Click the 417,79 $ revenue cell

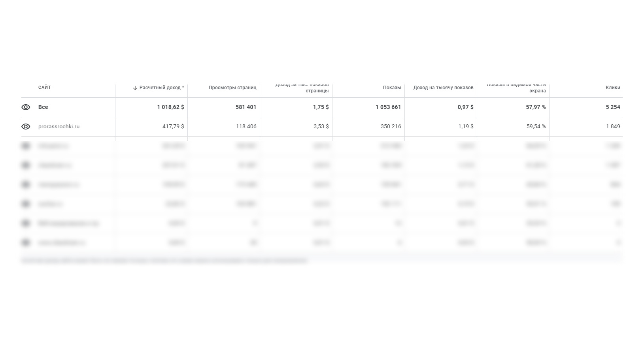click(x=173, y=127)
